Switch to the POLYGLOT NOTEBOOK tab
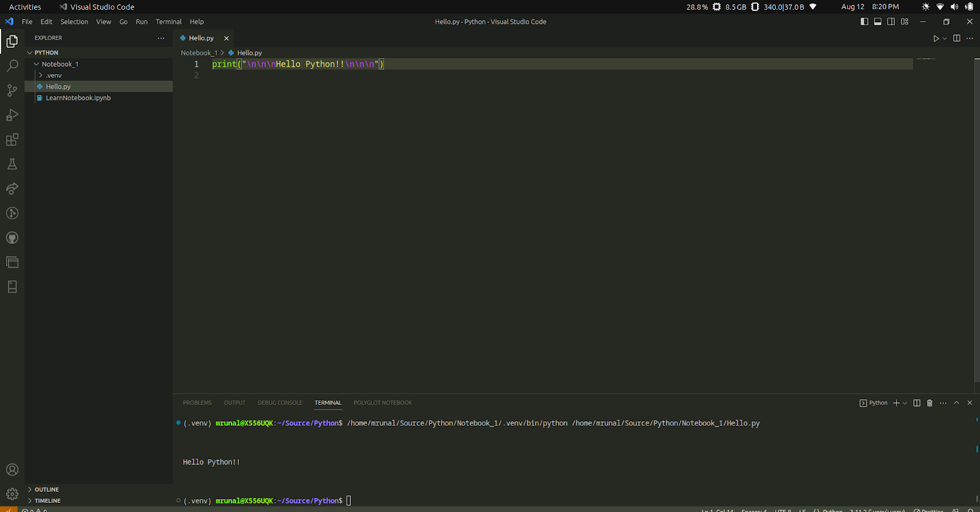The width and height of the screenshot is (980, 512). coord(383,403)
